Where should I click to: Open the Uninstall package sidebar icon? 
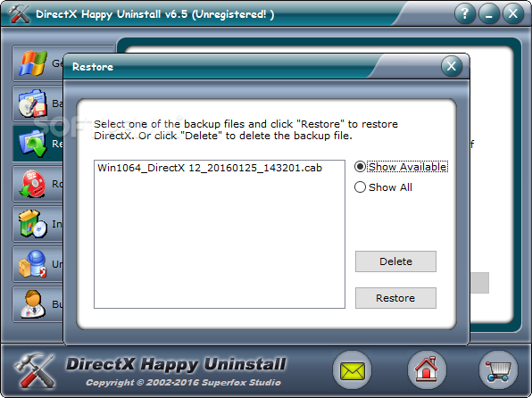pos(32,263)
